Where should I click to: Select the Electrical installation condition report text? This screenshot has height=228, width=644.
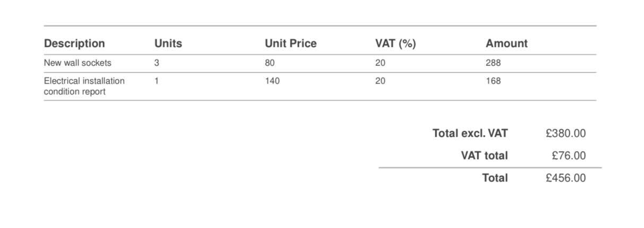coord(84,86)
